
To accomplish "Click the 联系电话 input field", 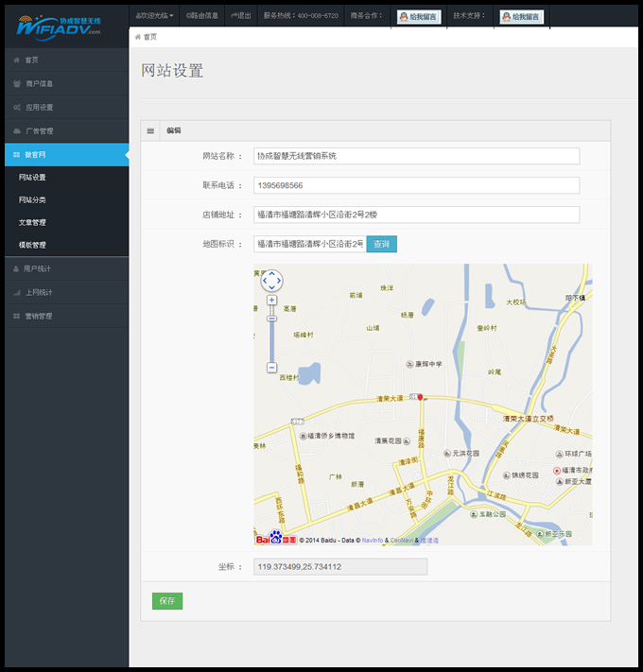I will 416,185.
